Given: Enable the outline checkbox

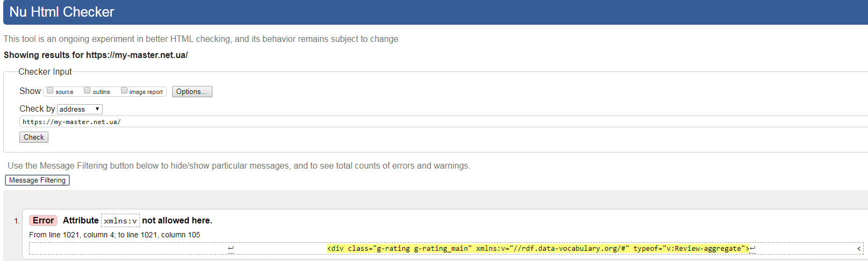Looking at the screenshot, I should tap(87, 91).
